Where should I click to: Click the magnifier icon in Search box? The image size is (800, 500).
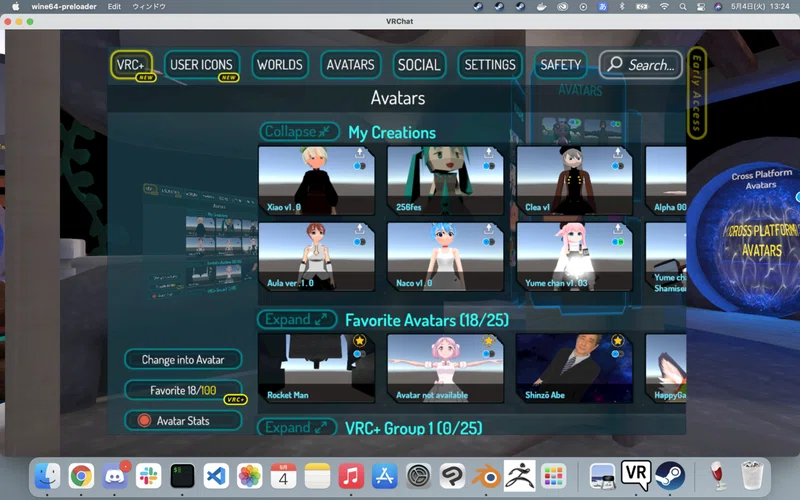(x=615, y=64)
